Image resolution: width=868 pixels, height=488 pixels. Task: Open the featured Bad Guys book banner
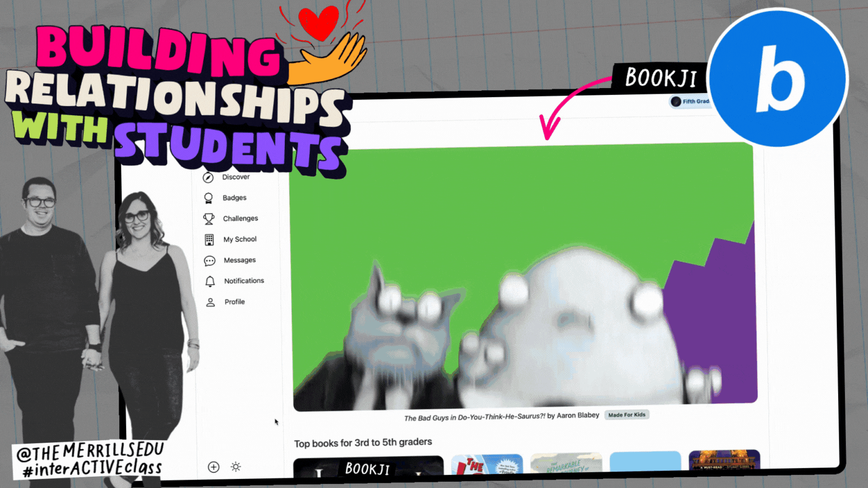click(524, 277)
